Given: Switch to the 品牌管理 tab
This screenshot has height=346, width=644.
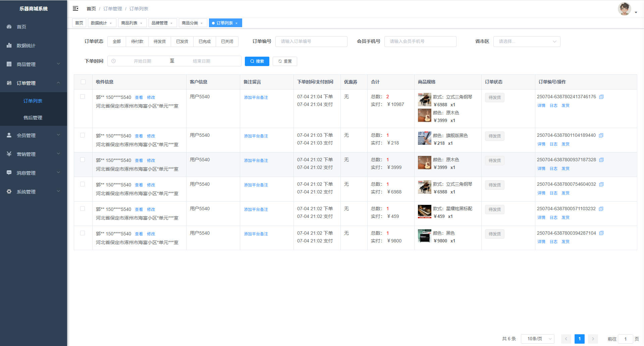Looking at the screenshot, I should pyautogui.click(x=160, y=23).
